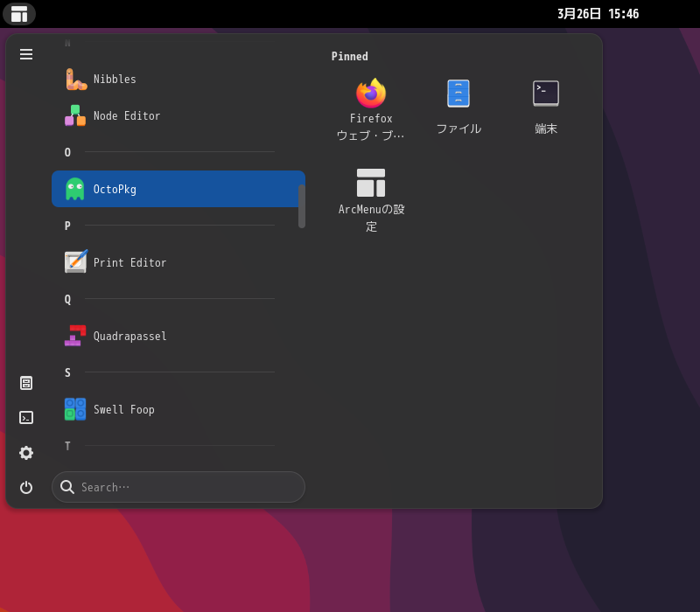This screenshot has width=700, height=612.
Task: Start the Quadrapassel game
Action: pos(178,336)
